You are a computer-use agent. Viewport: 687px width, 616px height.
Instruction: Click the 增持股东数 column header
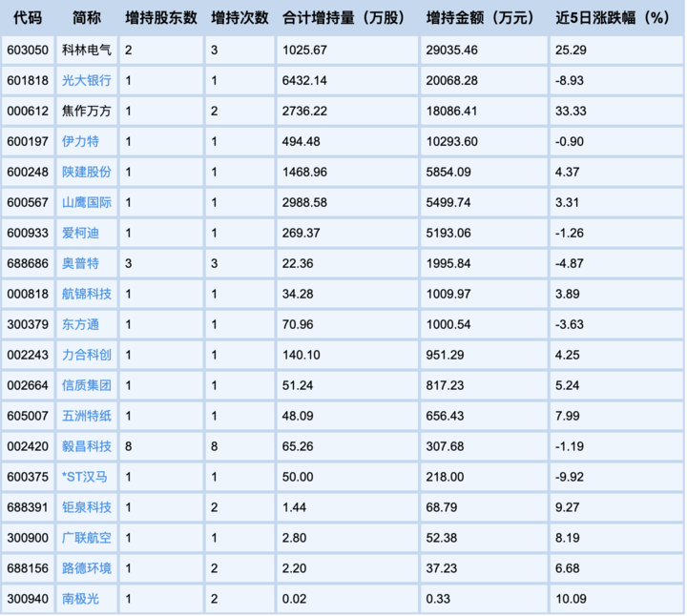pos(161,18)
